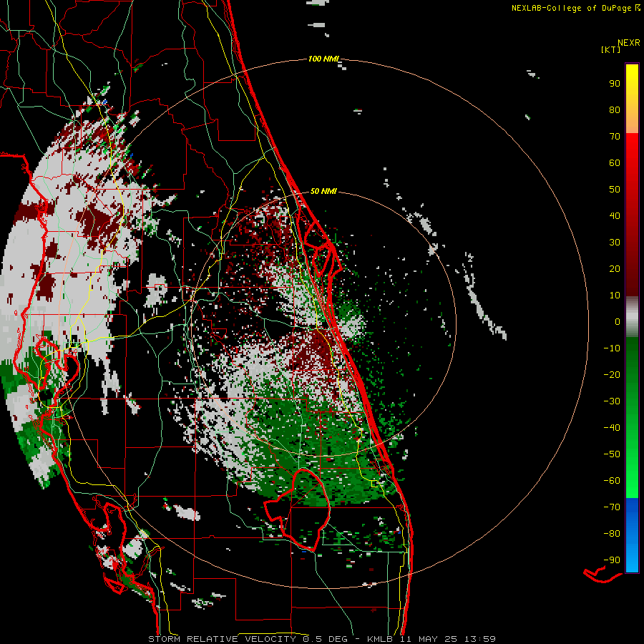Click the 70 knots scale label
The image size is (644, 644).
pyautogui.click(x=615, y=137)
